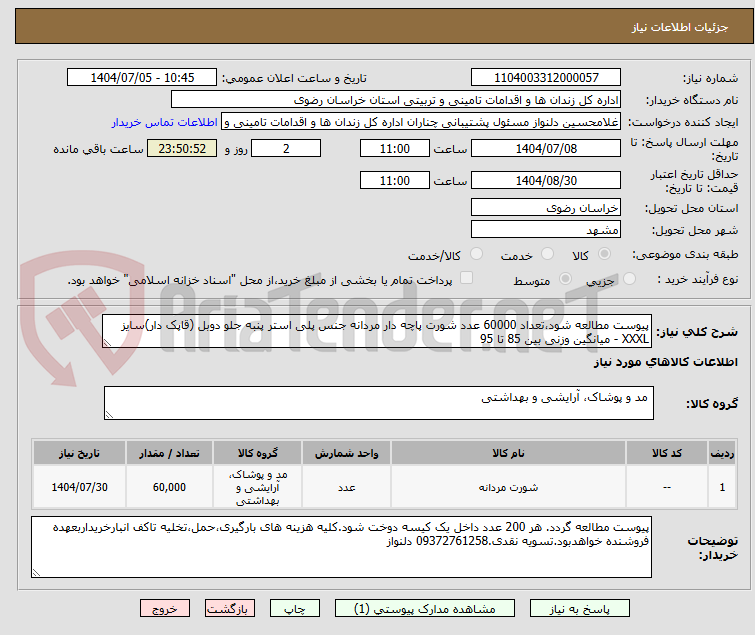Click the اطلاعات کالاهای مورد نیاز heading
The width and height of the screenshot is (755, 635).
[x=665, y=362]
